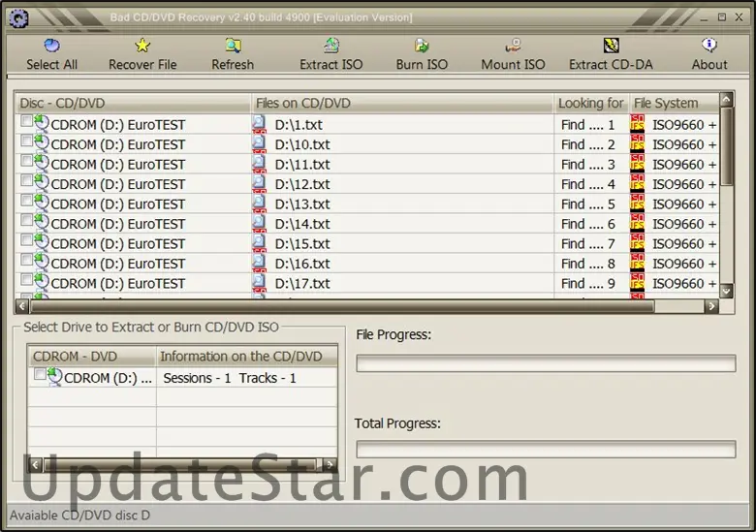
Task: Click the File System column header
Action: 674,103
